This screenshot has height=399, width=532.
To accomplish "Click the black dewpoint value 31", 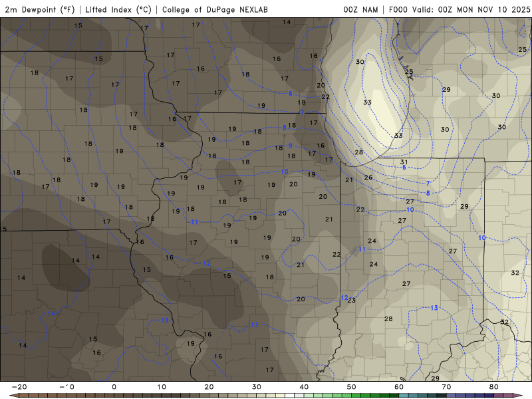I will (x=404, y=162).
